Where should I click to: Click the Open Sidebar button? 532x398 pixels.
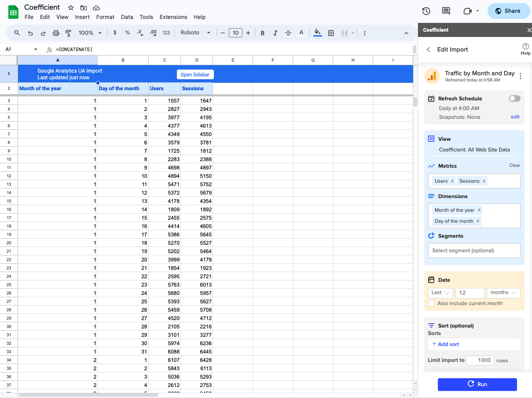coord(195,75)
